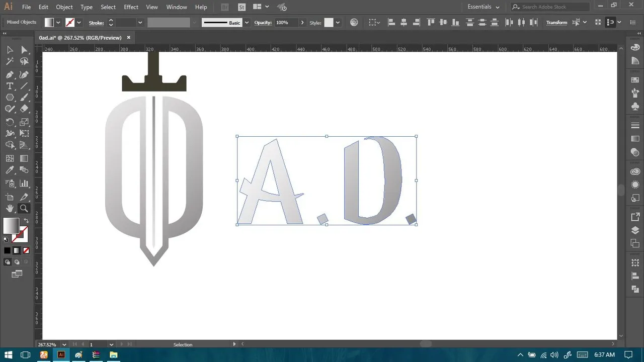The height and width of the screenshot is (362, 644).
Task: Open the graphic Style dropdown
Action: click(x=338, y=23)
